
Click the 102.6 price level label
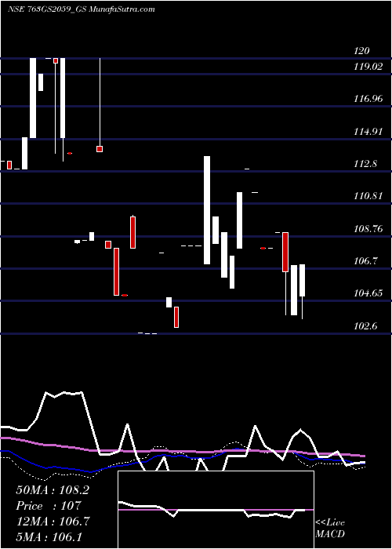pos(365,326)
